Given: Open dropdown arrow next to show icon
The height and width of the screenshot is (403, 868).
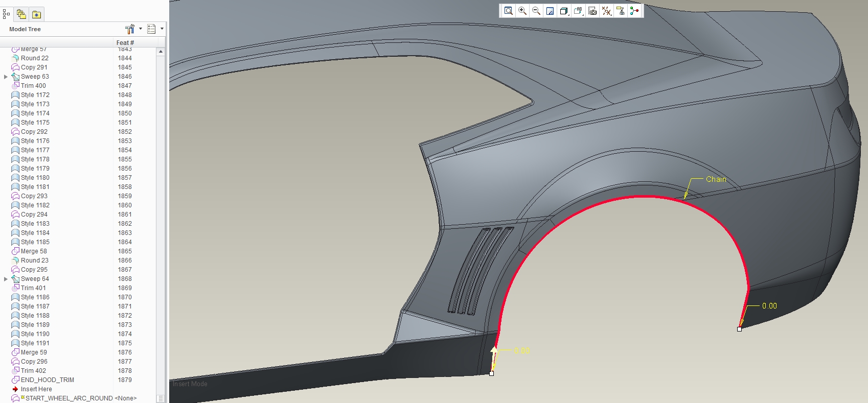Looking at the screenshot, I should click(162, 29).
